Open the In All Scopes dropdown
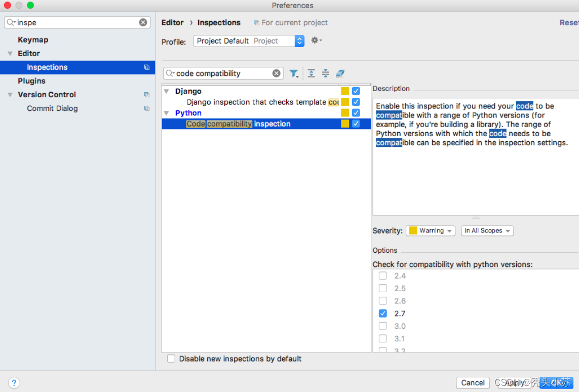Screen dimensions: 579x392 point(487,231)
